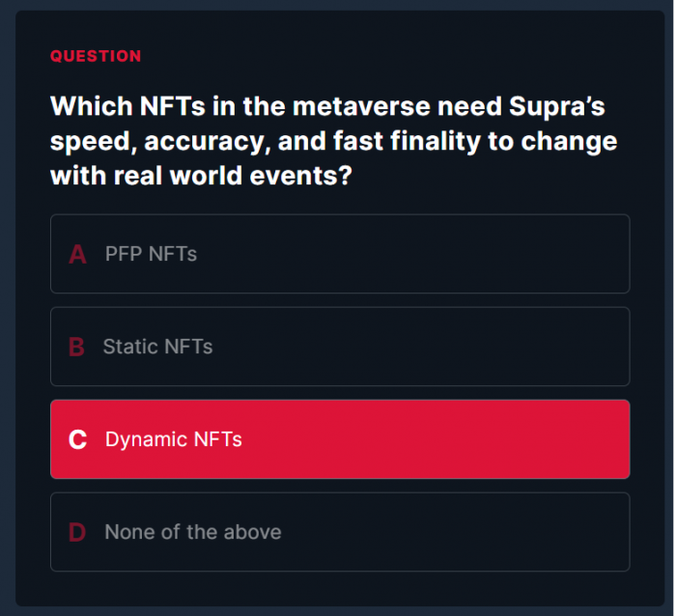Screen dimensions: 676x616
Task: Click the letter D option marker
Action: [77, 533]
